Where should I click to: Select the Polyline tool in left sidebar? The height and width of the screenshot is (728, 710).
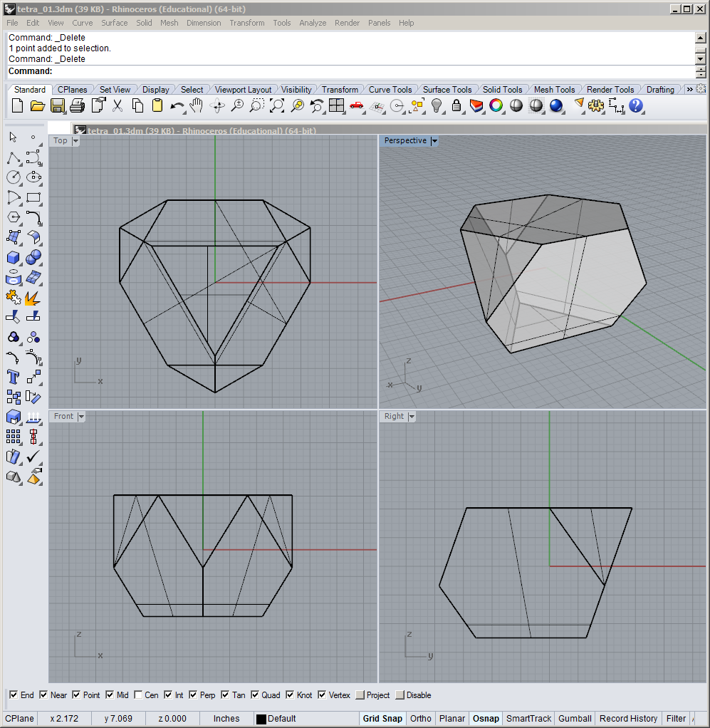(14, 157)
